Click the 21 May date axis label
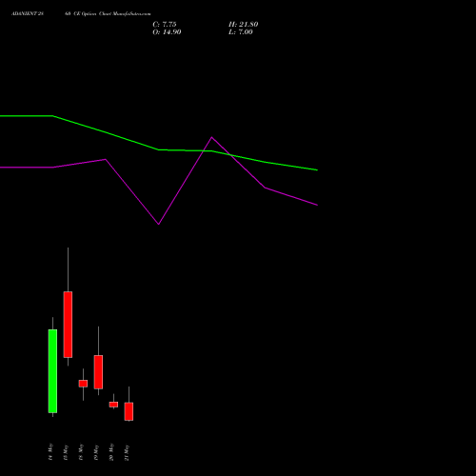Viewport: 476px width, 476px height. pos(127,452)
